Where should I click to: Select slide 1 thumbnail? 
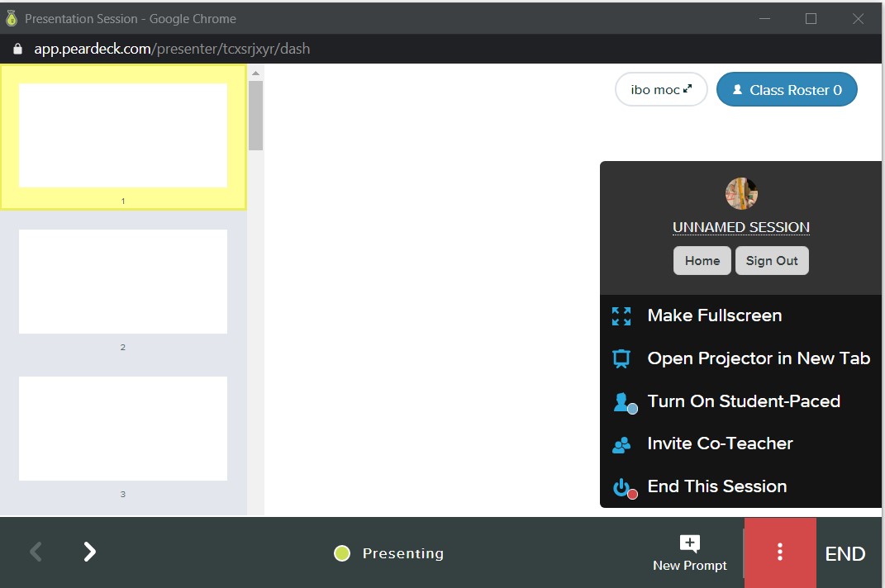[x=123, y=136]
